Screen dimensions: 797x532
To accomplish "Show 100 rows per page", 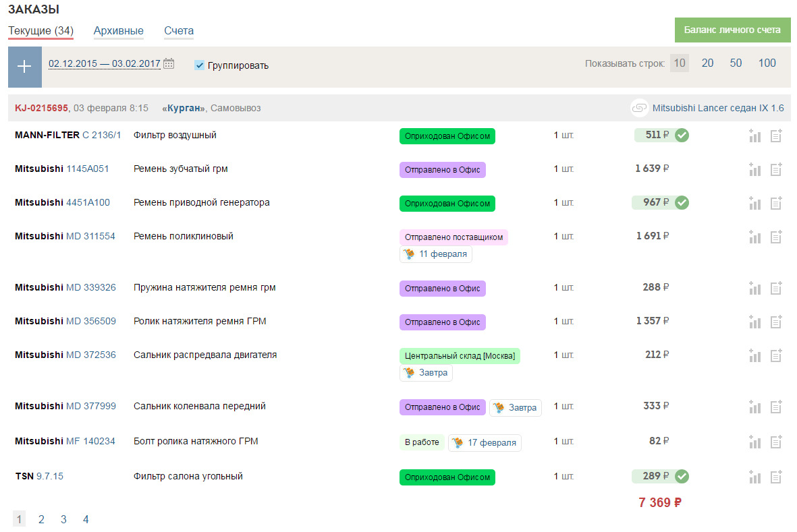I will pos(767,63).
